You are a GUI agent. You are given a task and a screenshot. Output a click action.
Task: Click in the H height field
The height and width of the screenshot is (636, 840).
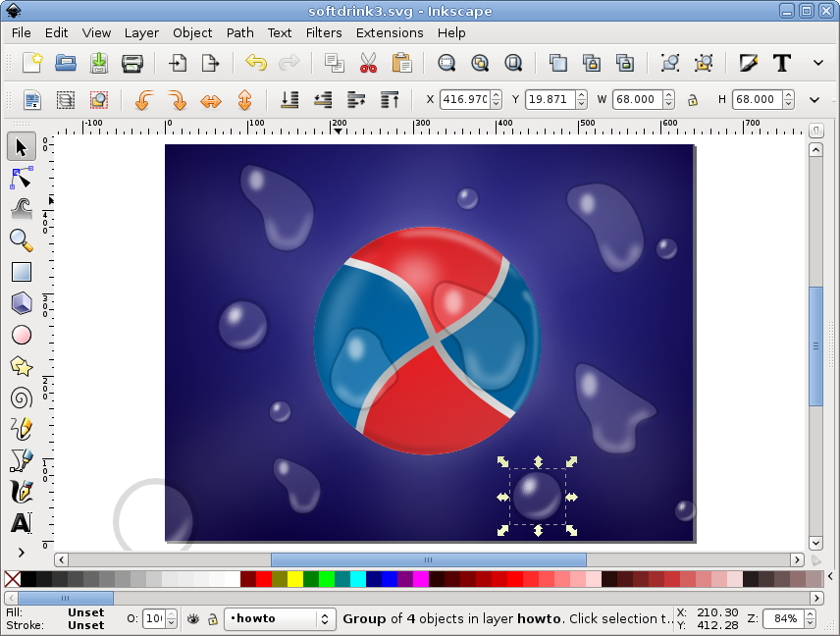757,100
